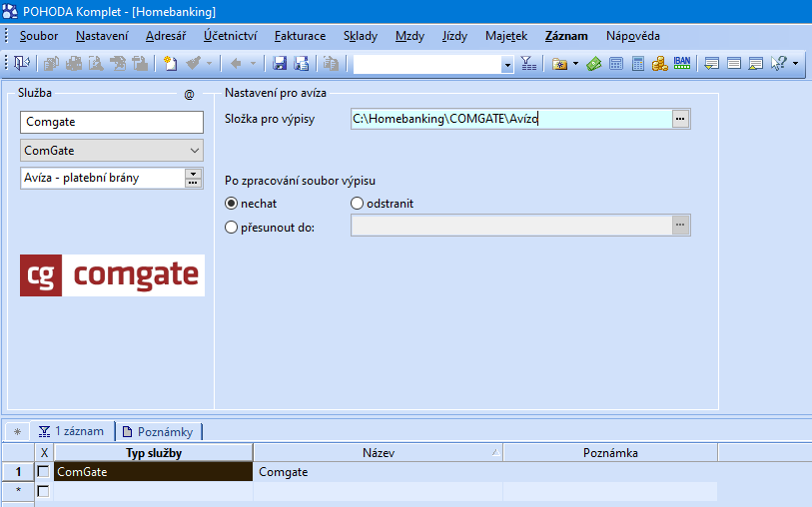
Task: Click the green money banknote icon
Action: (594, 64)
